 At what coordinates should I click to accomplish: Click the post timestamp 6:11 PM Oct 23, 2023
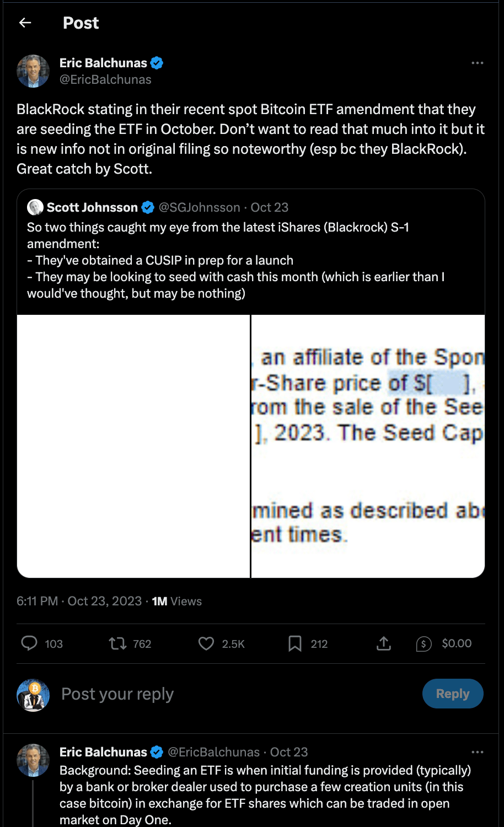point(79,601)
